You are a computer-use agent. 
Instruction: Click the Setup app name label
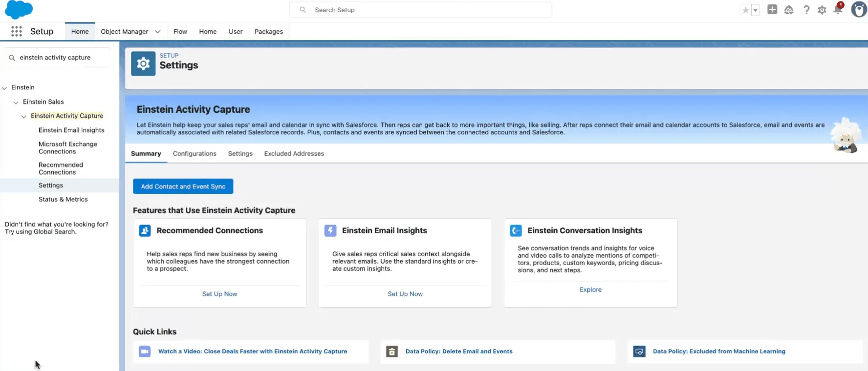point(42,31)
